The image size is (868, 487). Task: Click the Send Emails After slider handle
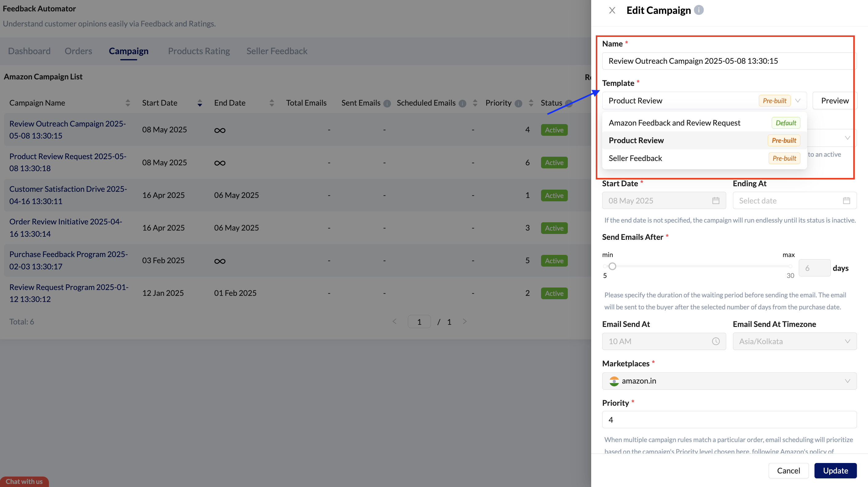tap(612, 266)
